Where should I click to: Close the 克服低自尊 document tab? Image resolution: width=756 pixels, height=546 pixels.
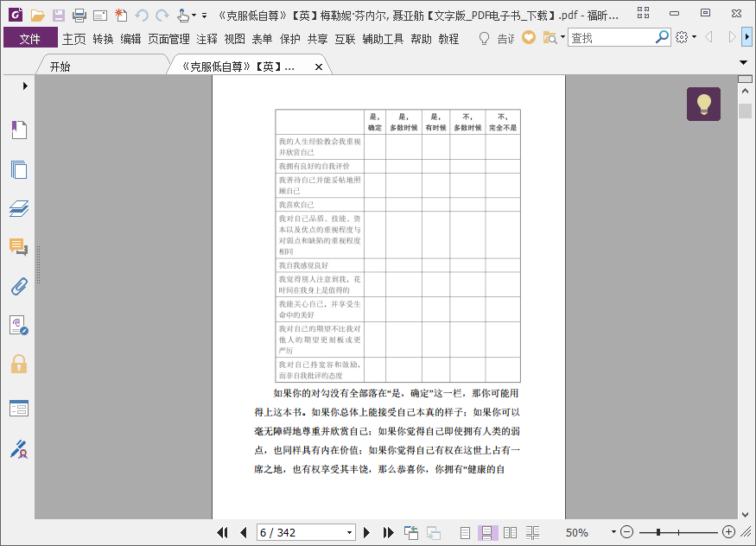(x=319, y=67)
